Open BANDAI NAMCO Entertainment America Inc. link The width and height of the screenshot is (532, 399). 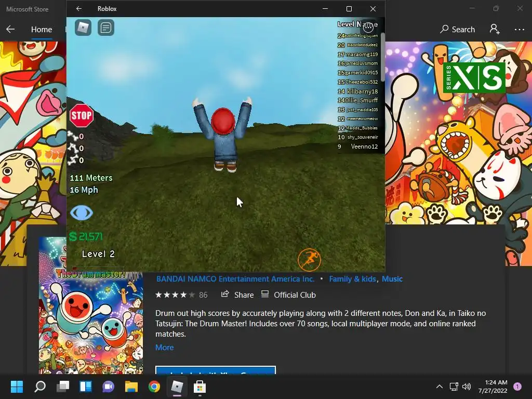[235, 279]
